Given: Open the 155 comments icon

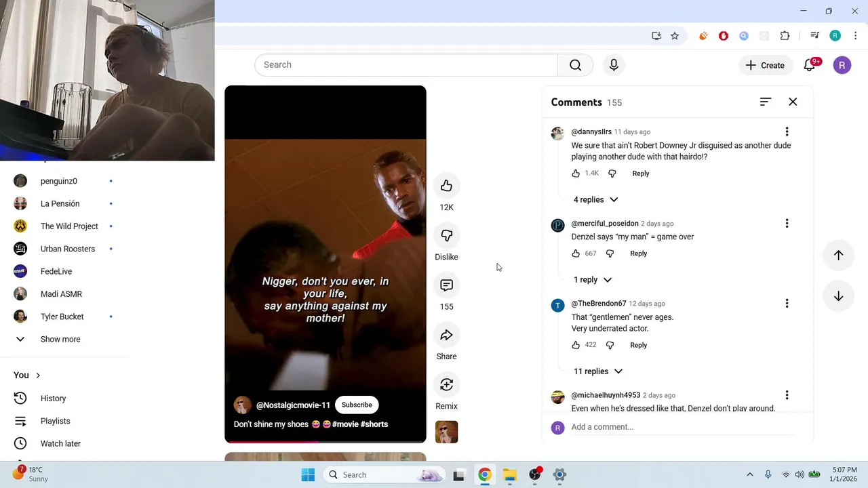Looking at the screenshot, I should click(x=446, y=285).
